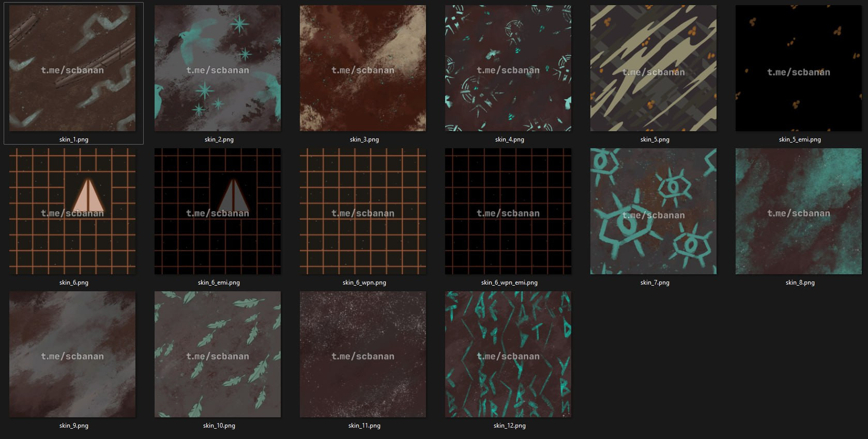
Task: Click the skin_8.png file name
Action: (x=800, y=283)
